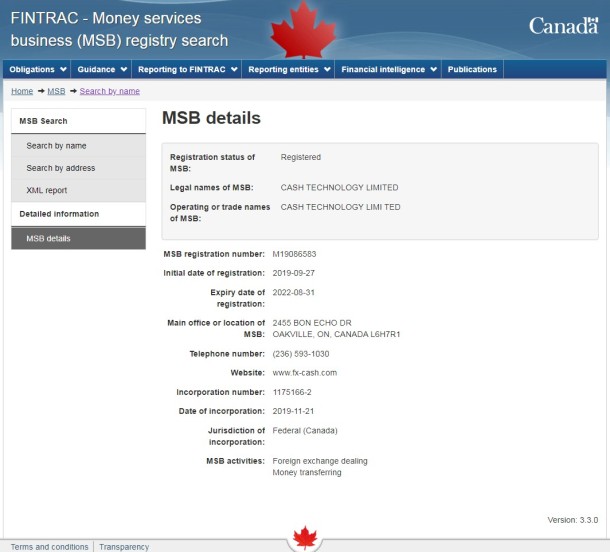Click the Registered status value
This screenshot has height=552, width=610.
(x=301, y=157)
